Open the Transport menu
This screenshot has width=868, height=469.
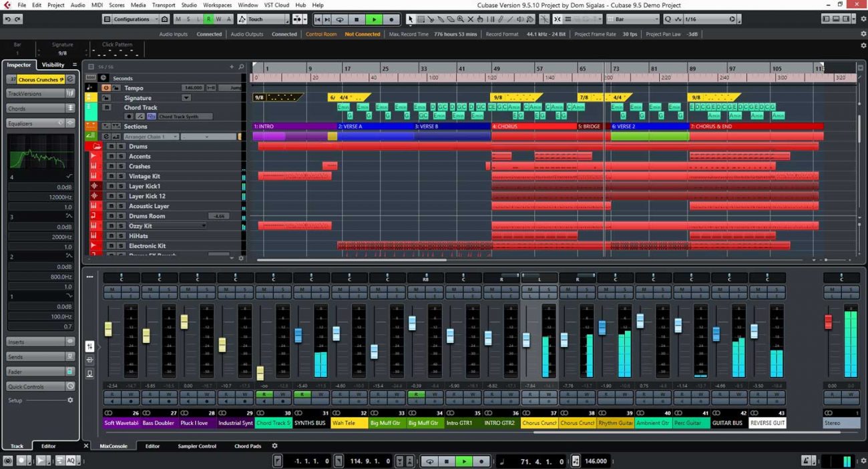click(x=164, y=5)
